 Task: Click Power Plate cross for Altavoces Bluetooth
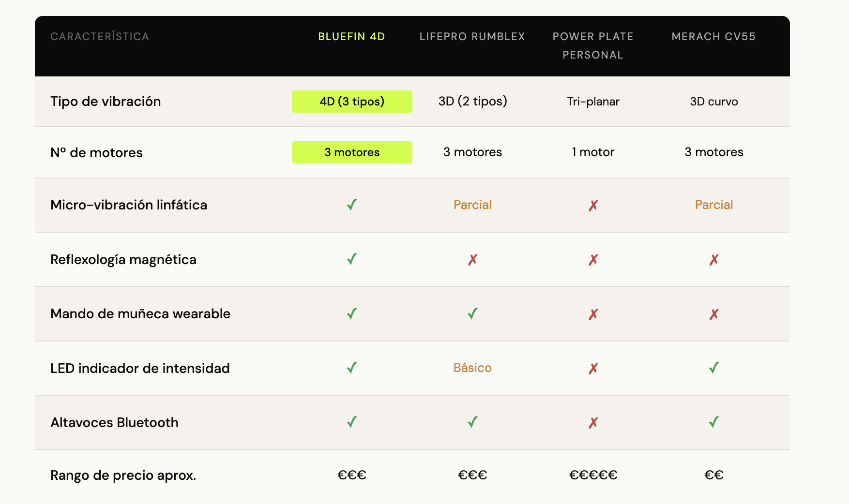click(593, 423)
